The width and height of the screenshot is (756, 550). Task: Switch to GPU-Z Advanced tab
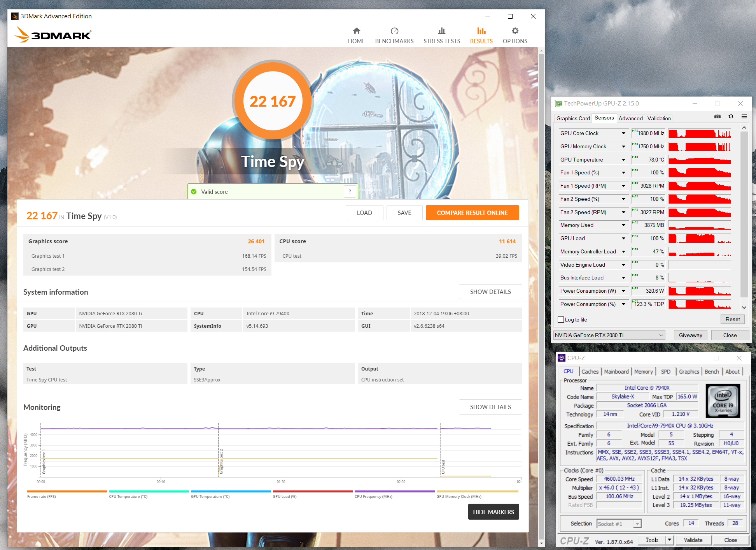point(630,118)
